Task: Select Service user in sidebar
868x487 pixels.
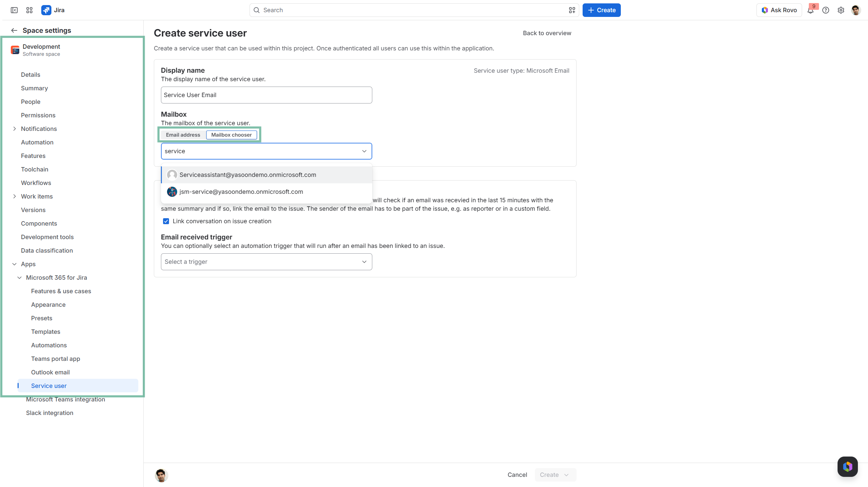Action: [x=78, y=386]
